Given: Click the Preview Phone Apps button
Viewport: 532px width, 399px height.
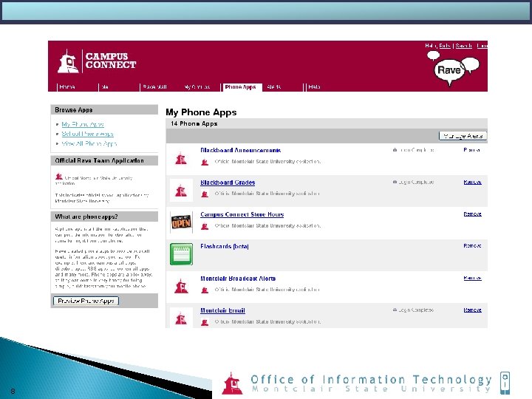Looking at the screenshot, I should tap(86, 301).
